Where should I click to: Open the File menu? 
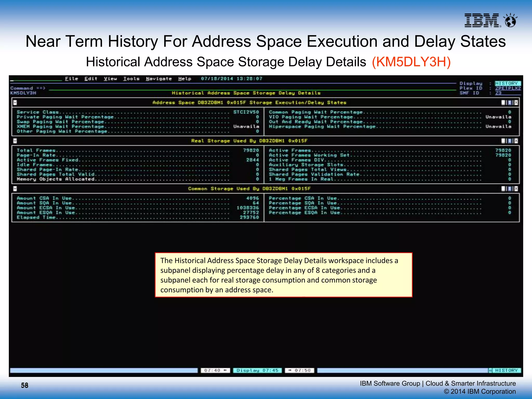coord(71,79)
